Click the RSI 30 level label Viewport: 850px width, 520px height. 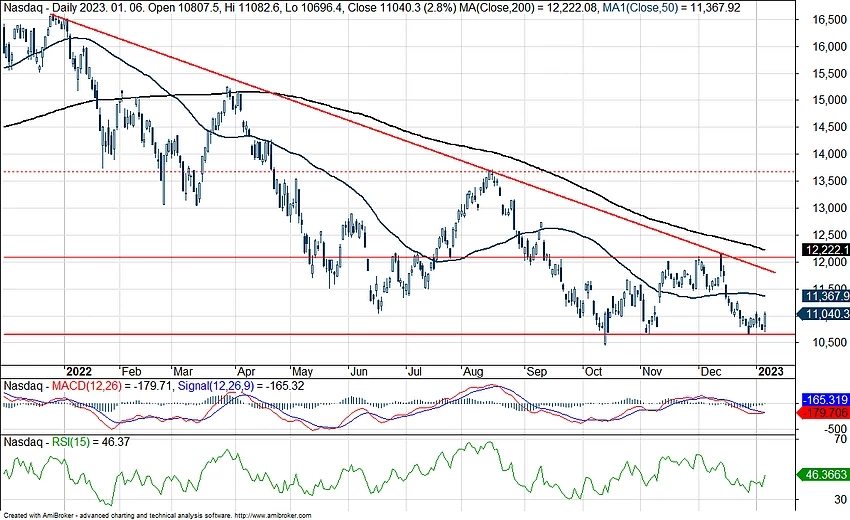point(840,499)
